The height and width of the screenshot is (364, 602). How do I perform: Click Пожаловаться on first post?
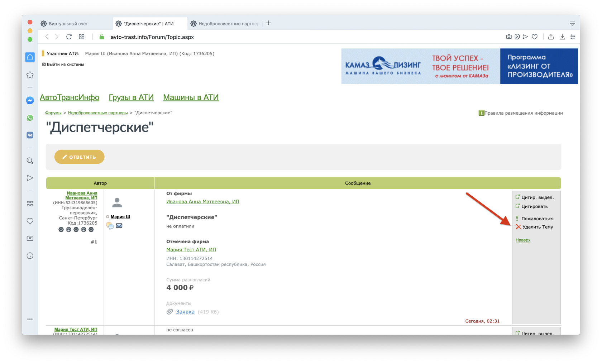[x=537, y=219]
